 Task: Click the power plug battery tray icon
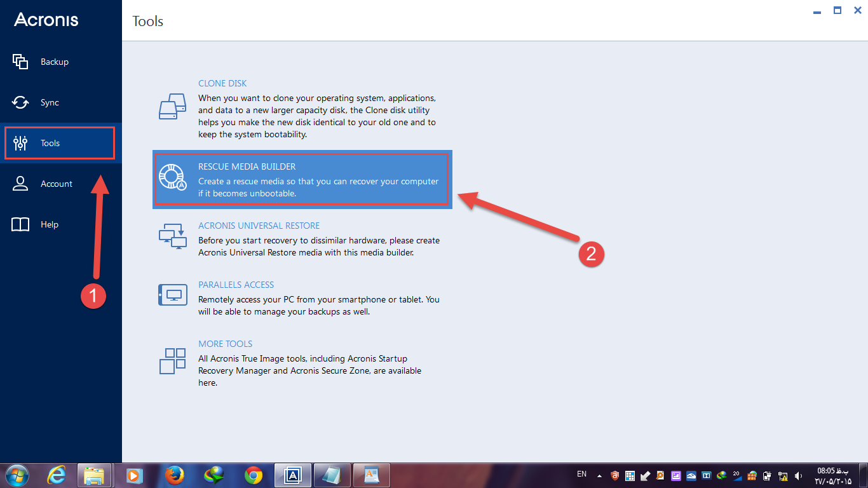[x=768, y=475]
